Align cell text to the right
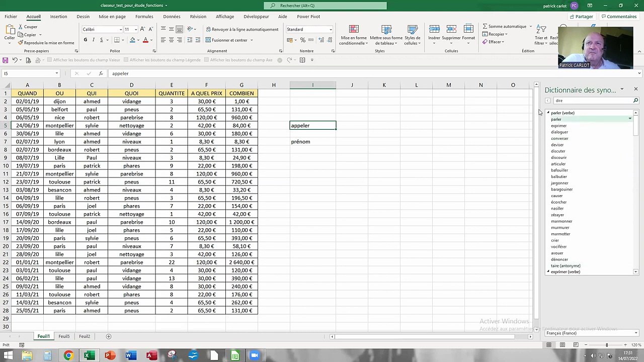Image resolution: width=644 pixels, height=362 pixels. (180, 40)
